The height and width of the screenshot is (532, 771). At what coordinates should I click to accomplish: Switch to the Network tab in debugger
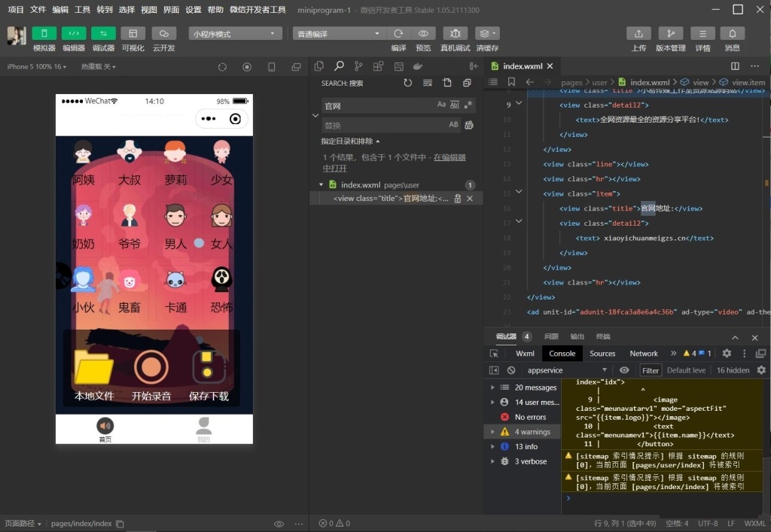pos(644,354)
